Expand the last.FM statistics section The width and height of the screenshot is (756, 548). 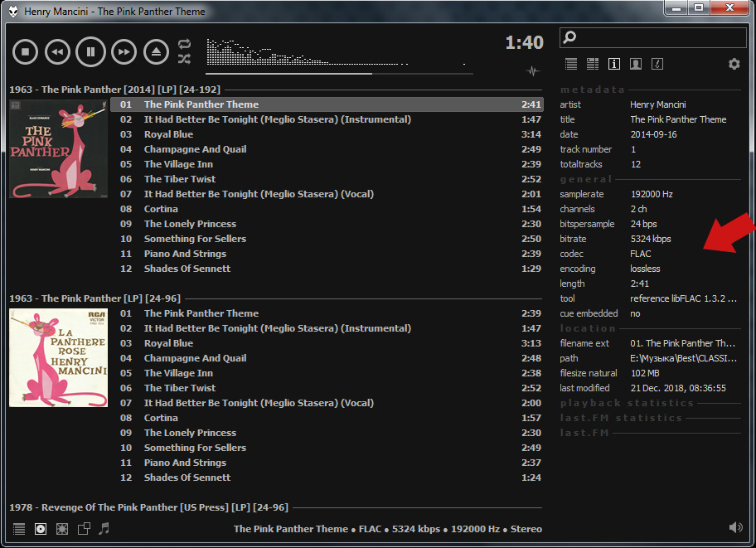click(x=621, y=418)
